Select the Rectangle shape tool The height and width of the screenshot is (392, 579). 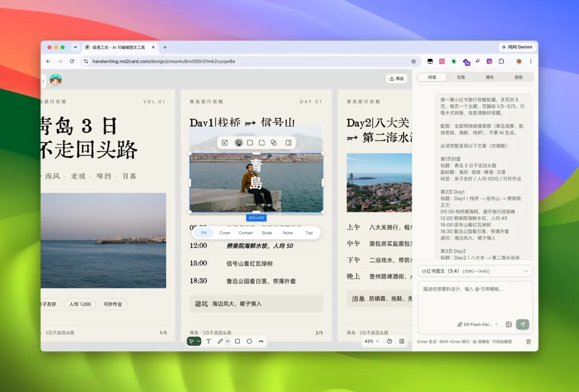pyautogui.click(x=237, y=342)
